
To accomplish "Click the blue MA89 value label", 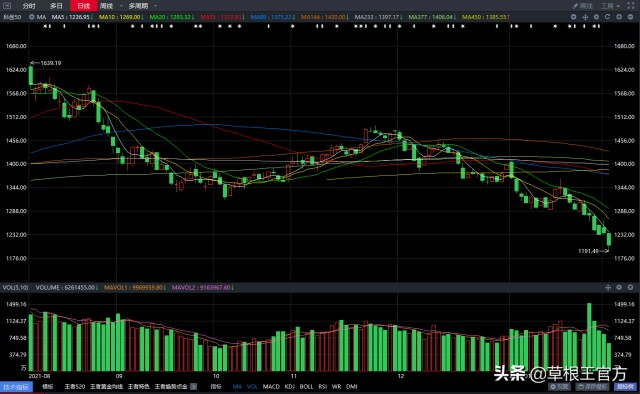I will pyautogui.click(x=272, y=17).
